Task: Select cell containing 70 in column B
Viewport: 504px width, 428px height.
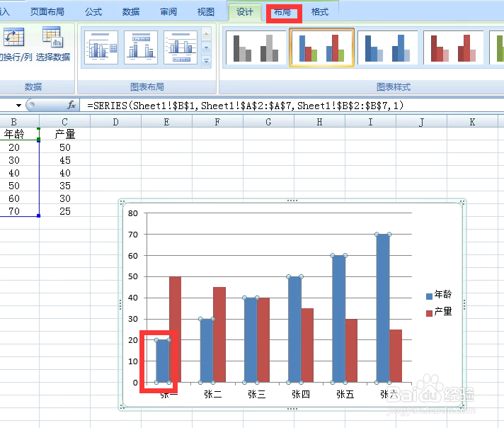Action: point(19,211)
